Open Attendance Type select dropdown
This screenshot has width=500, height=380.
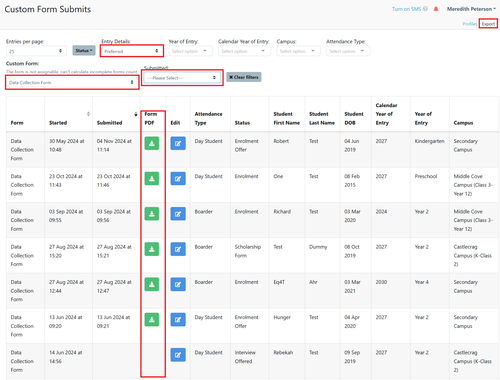[x=348, y=51]
